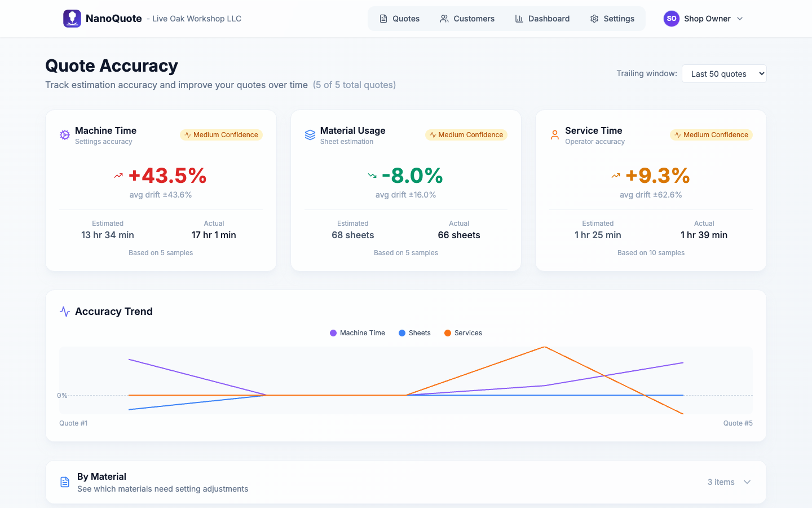Toggle the Machine Time series in the legend
Screen dimensions: 812x508
(357, 333)
